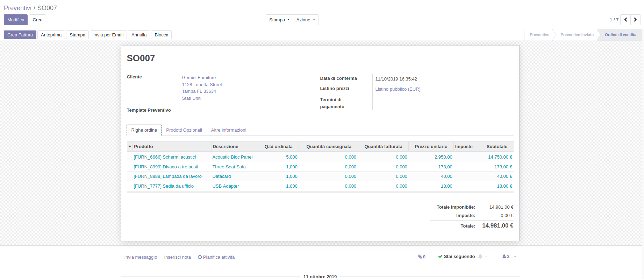Sort by Prezzo unitario column header
The height and width of the screenshot is (279, 644).
(431, 147)
